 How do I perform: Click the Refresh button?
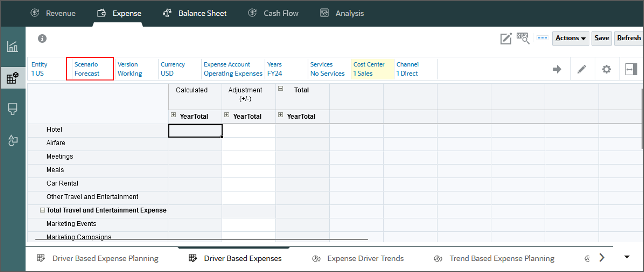(x=629, y=38)
